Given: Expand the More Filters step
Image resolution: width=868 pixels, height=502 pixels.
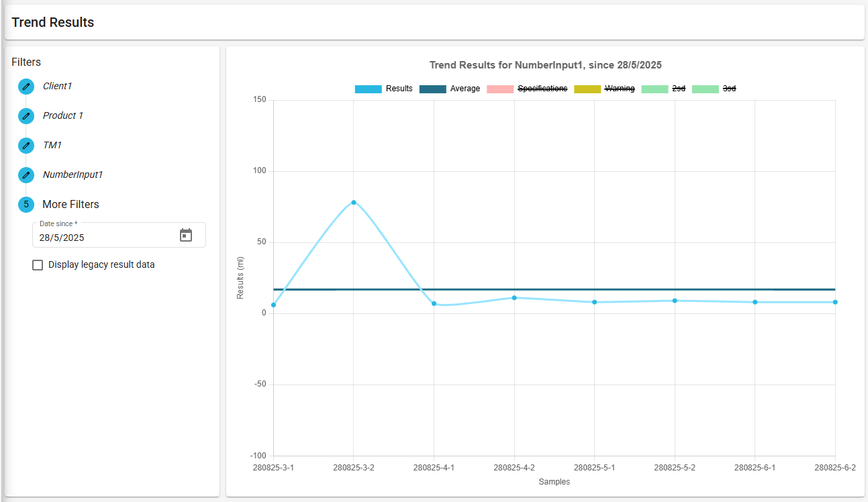Looking at the screenshot, I should click(x=70, y=205).
